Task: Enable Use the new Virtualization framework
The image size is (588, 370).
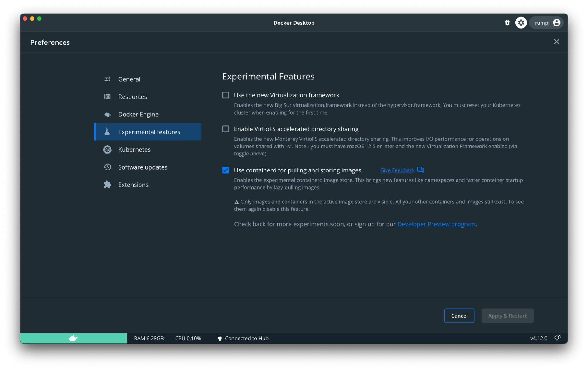Action: [226, 95]
